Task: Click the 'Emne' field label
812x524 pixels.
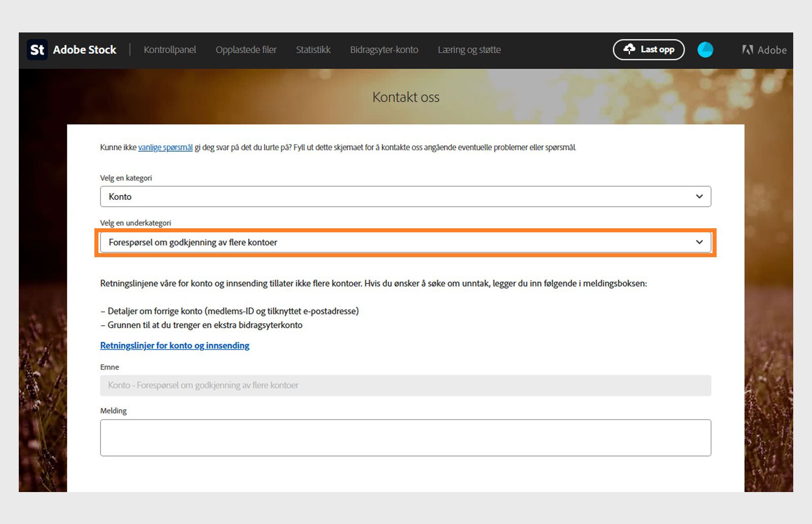Action: click(x=110, y=367)
